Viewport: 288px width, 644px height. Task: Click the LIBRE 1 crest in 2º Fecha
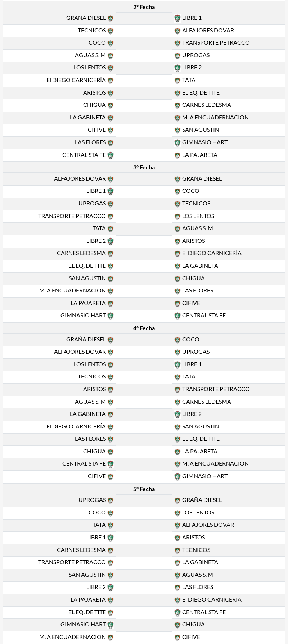tap(177, 18)
